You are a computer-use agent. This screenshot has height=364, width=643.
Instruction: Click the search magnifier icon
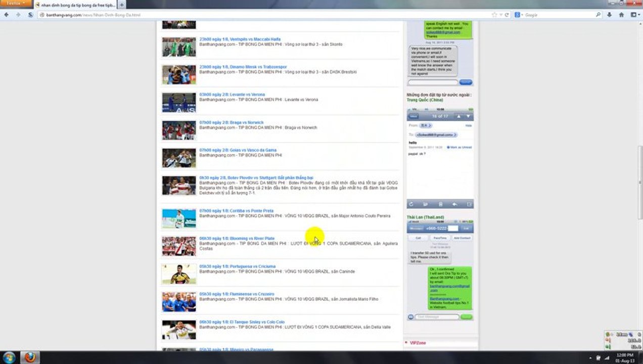pos(598,15)
